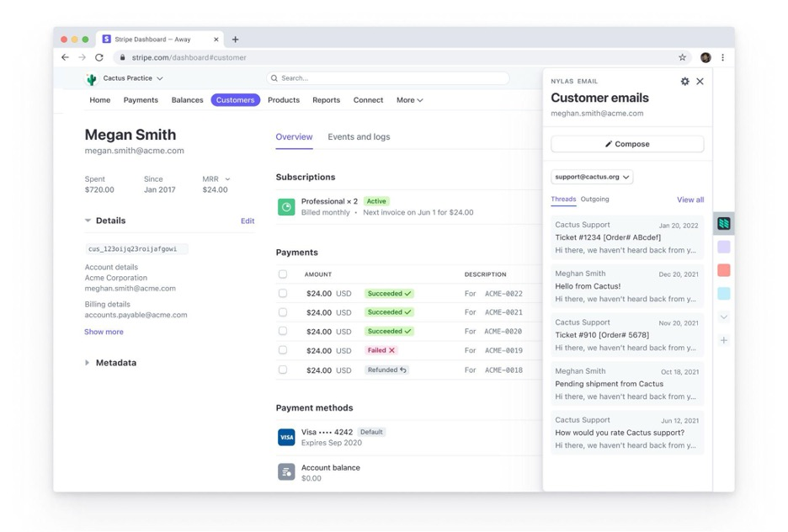788x532 pixels.
Task: Switch to the Overview tab
Action: click(x=294, y=136)
